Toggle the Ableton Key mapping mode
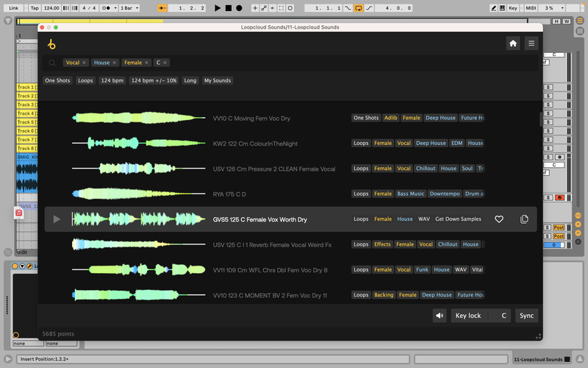 [512, 8]
